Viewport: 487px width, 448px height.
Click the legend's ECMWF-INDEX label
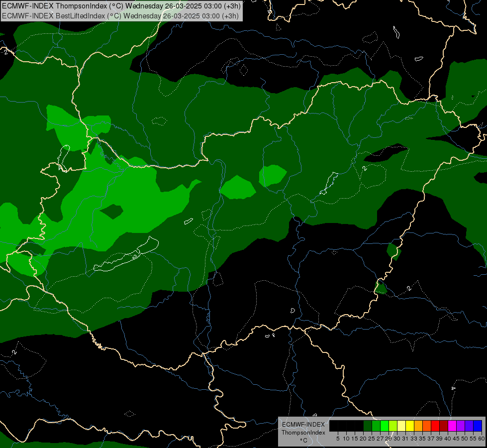click(303, 425)
